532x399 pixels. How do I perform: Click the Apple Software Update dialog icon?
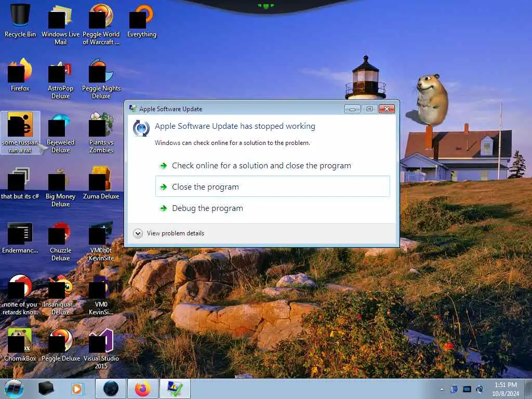tap(141, 129)
